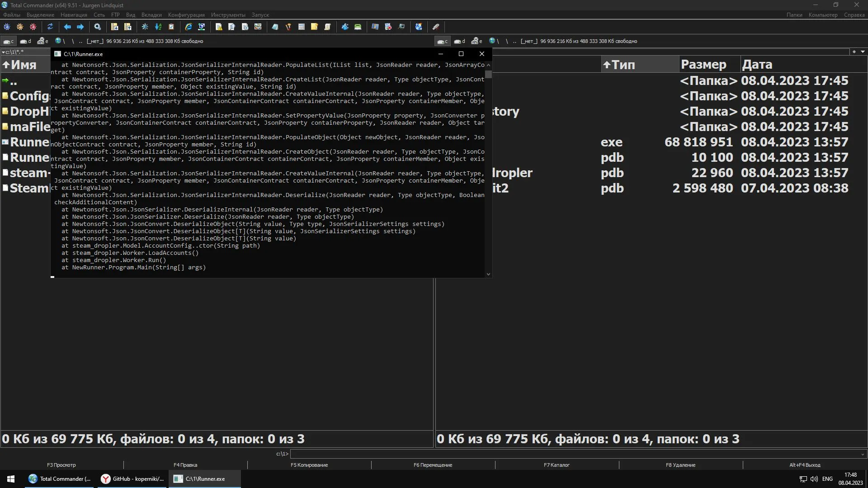Open right panel directory history arrow
Screen dimensions: 868x488
pyautogui.click(x=863, y=52)
